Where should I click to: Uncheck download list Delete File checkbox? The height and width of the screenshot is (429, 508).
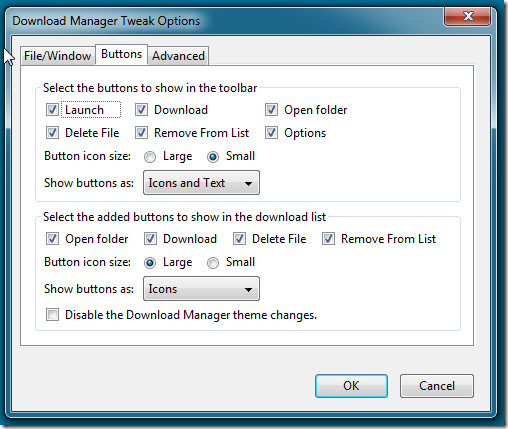pos(239,239)
